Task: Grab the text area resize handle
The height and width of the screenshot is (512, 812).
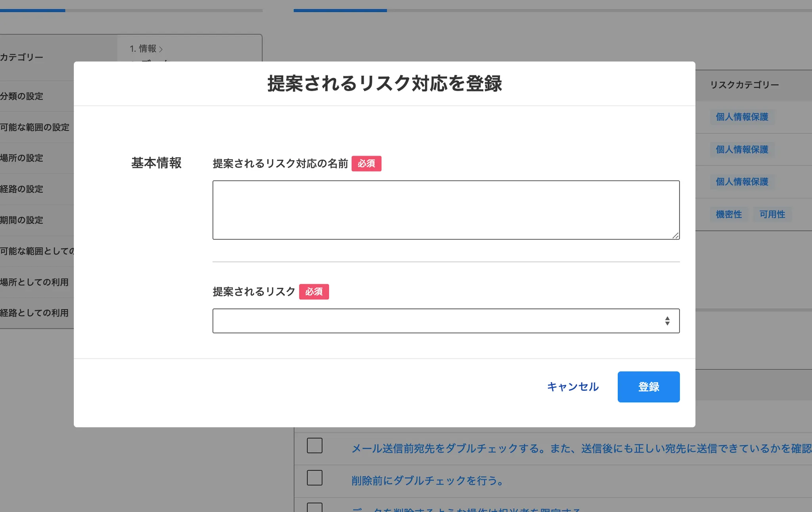Action: [x=676, y=235]
